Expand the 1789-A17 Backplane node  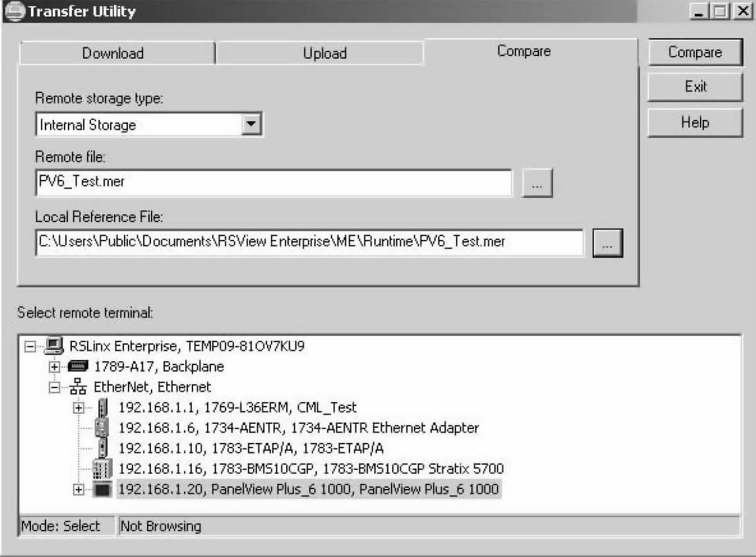click(54, 367)
